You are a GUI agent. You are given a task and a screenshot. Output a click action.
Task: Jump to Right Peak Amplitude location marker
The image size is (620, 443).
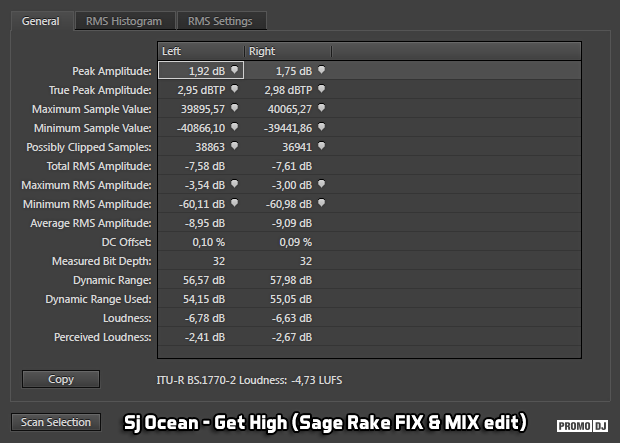pyautogui.click(x=321, y=70)
